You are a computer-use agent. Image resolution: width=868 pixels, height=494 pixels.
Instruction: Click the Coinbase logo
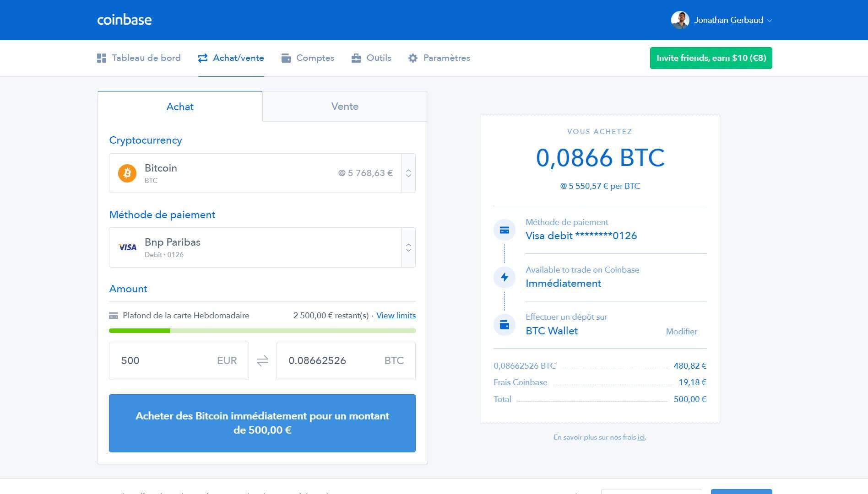[124, 20]
